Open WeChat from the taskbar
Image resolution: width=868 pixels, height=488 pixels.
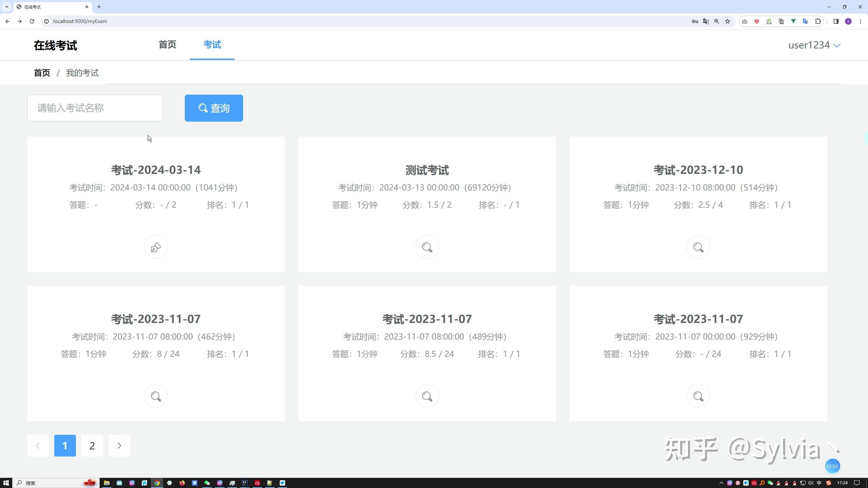click(x=207, y=483)
